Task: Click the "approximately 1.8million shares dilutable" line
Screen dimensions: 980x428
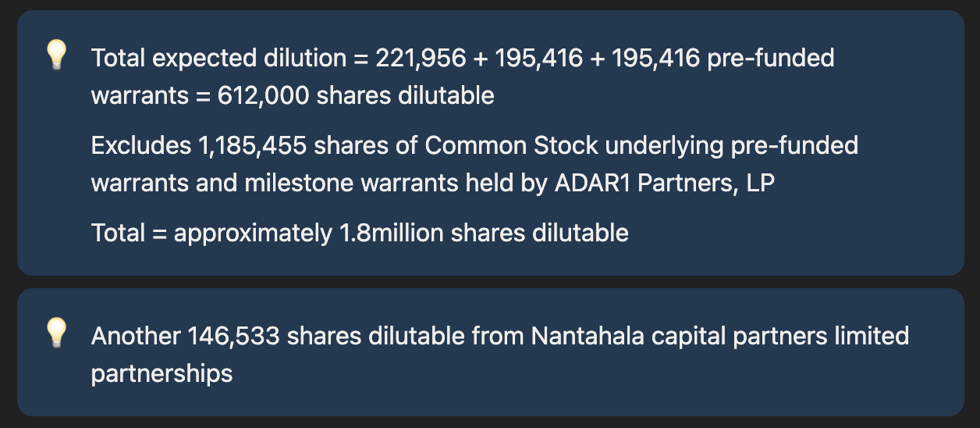Action: point(401,233)
